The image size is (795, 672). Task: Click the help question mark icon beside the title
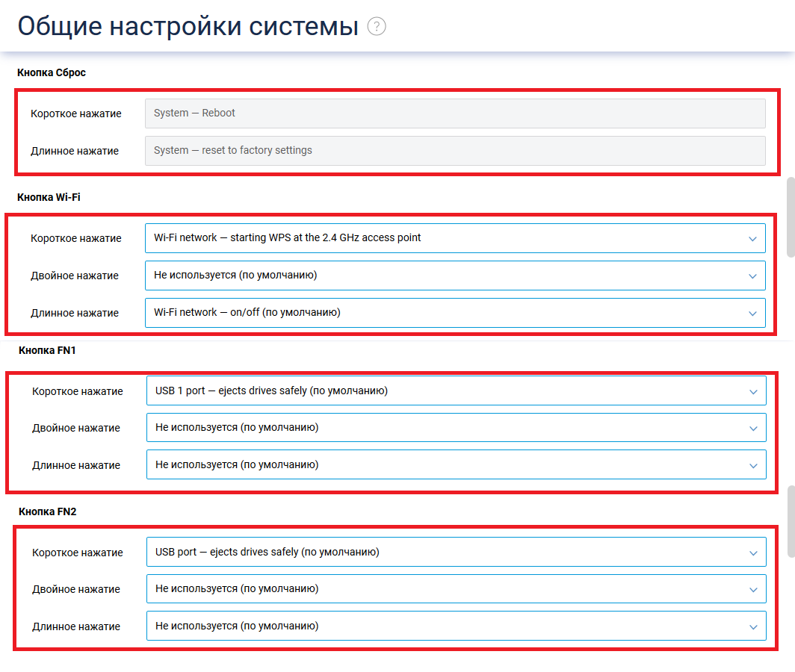[377, 26]
